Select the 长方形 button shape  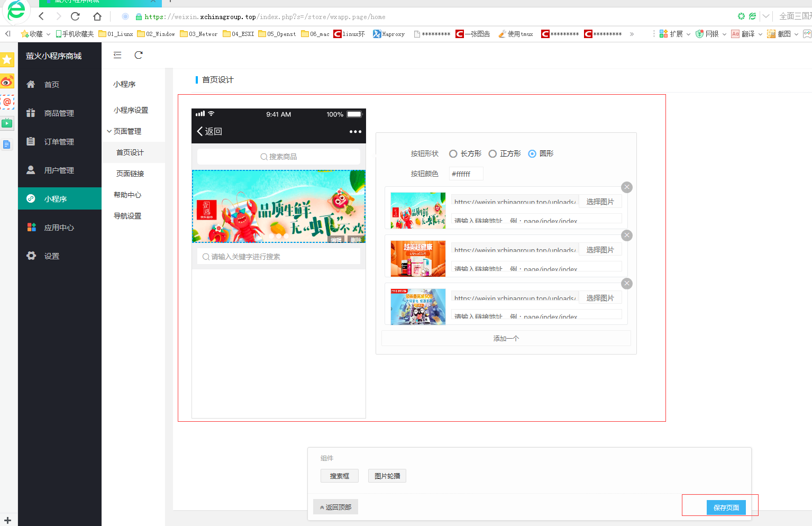point(453,154)
